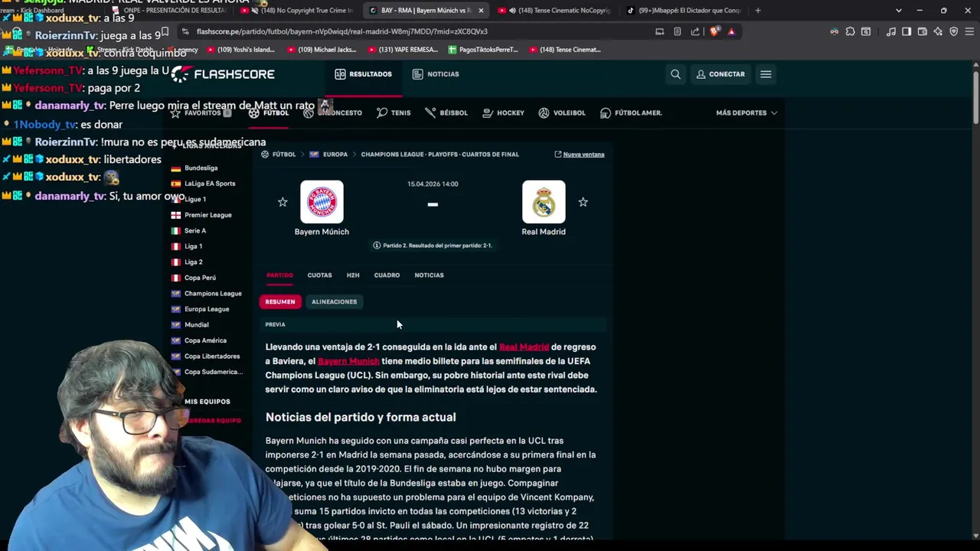The width and height of the screenshot is (980, 551).
Task: Click the Bayern Múnich club crest
Action: 322,202
